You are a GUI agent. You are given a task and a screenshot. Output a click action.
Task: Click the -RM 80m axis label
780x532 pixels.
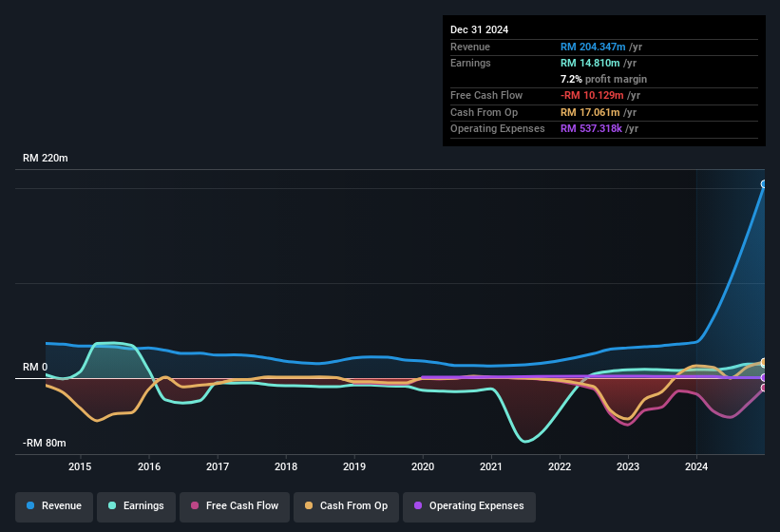45,443
